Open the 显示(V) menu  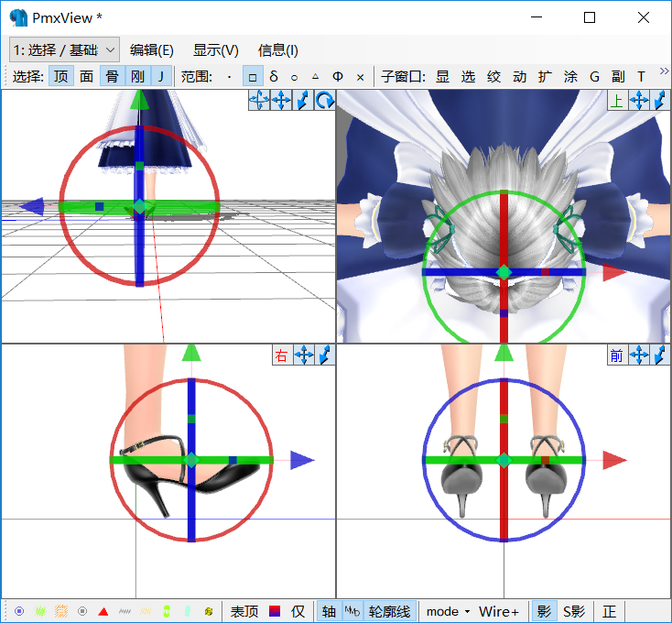coord(215,50)
